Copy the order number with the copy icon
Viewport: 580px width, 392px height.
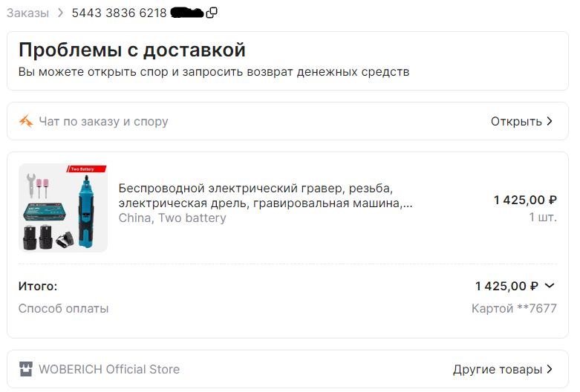tap(212, 13)
